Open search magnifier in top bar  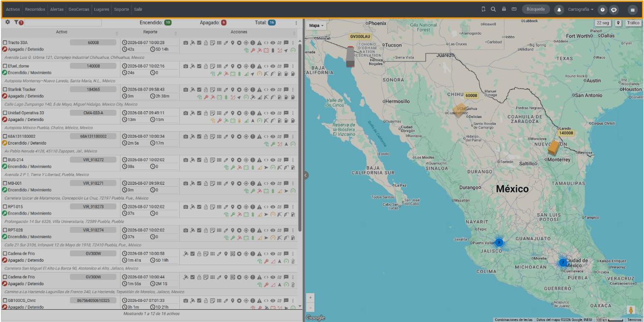click(x=493, y=9)
